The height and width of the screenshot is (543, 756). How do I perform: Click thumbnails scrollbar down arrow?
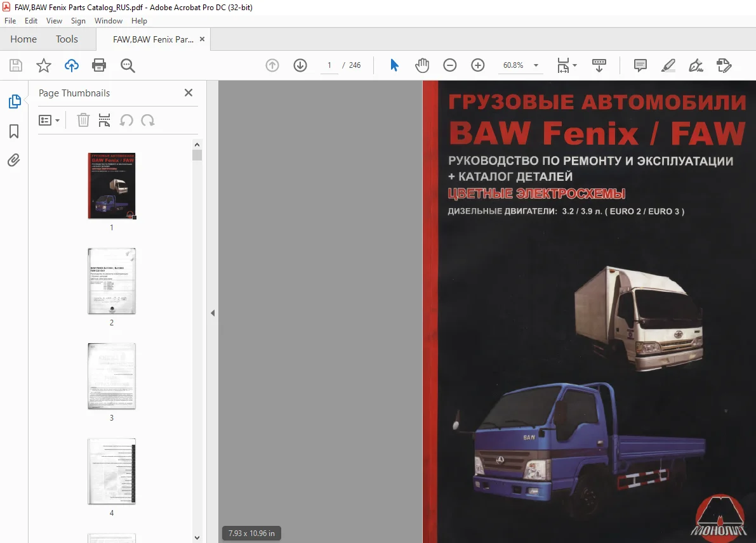(x=197, y=538)
